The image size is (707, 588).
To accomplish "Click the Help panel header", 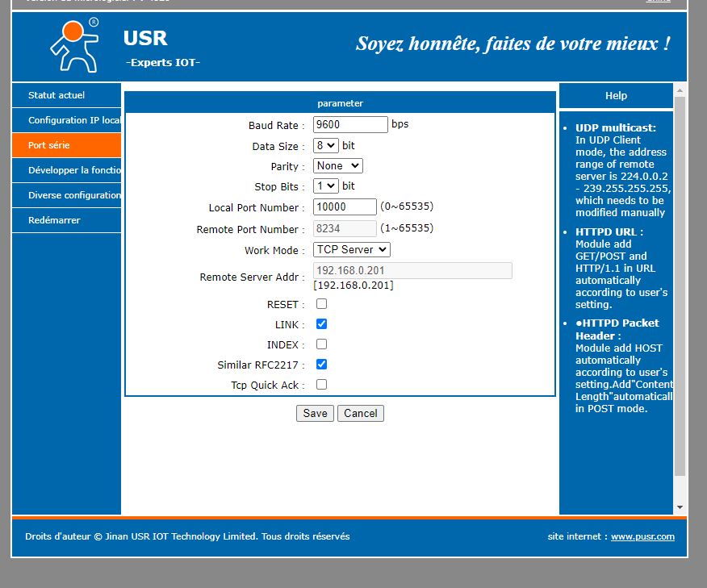I will click(616, 95).
